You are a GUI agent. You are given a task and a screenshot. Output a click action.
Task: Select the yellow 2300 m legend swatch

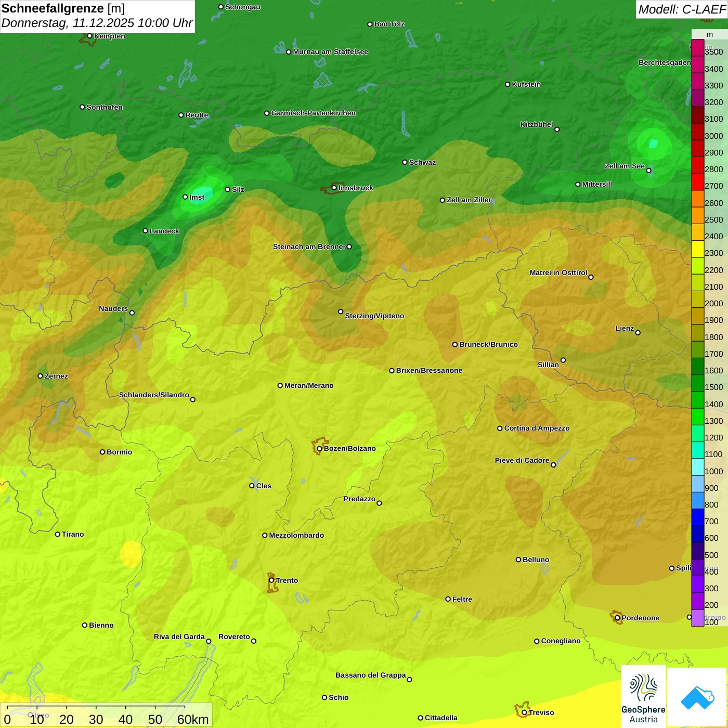pos(698,249)
